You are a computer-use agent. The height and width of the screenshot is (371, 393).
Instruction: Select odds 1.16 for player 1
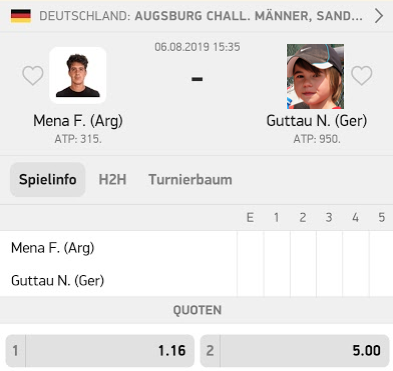click(x=100, y=351)
